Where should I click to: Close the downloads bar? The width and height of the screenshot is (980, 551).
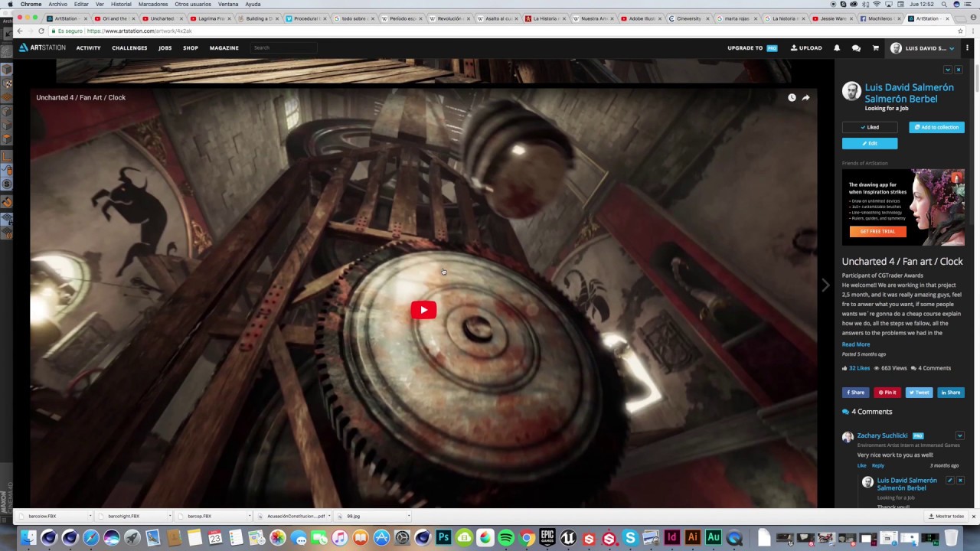coord(974,516)
